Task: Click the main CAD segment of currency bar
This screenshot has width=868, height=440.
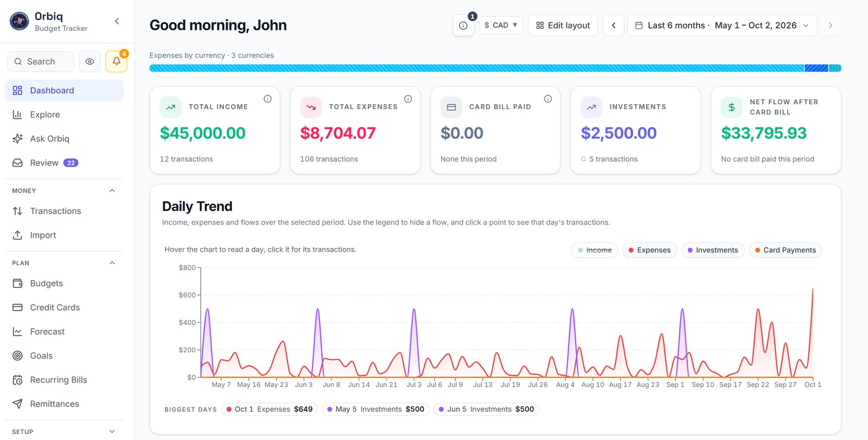Action: point(477,68)
